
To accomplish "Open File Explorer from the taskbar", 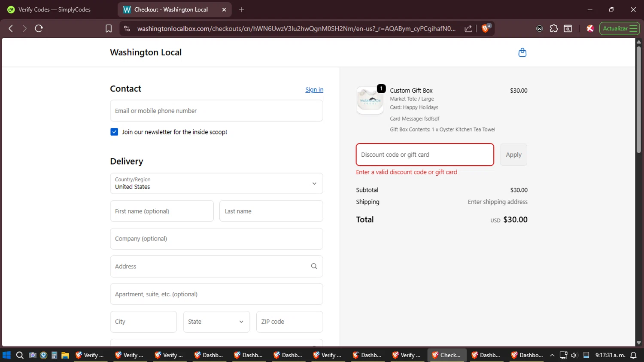I will click(65, 355).
